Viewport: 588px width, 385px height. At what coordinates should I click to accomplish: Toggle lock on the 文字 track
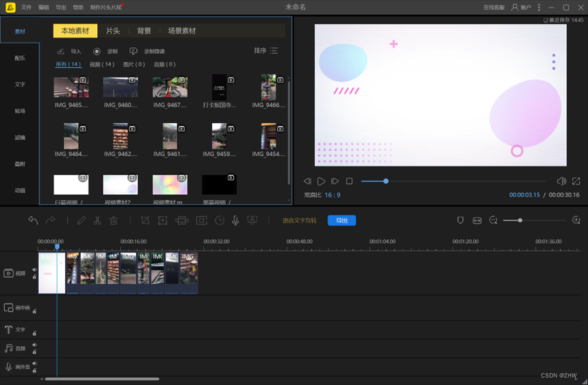(34, 333)
